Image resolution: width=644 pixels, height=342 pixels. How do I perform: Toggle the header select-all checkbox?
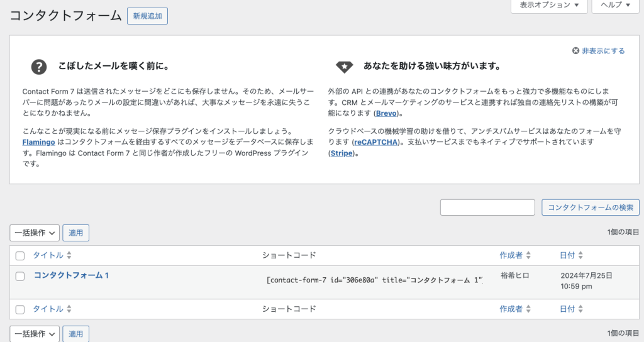click(19, 256)
